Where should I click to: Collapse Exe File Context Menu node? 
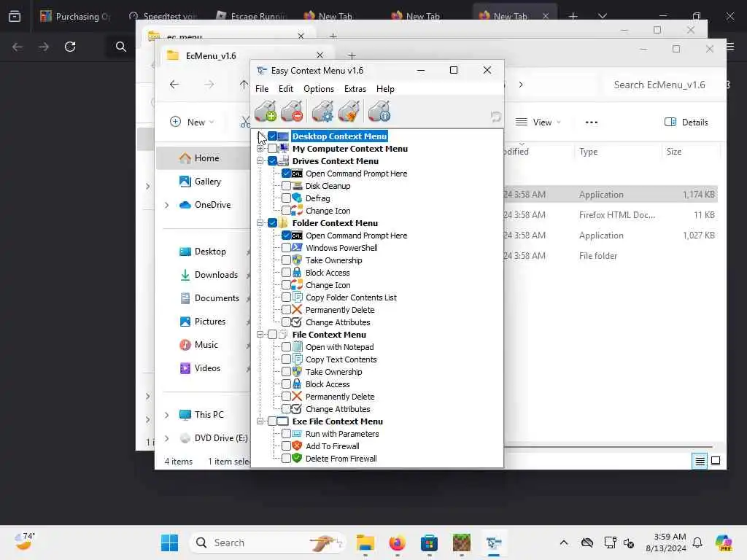pyautogui.click(x=260, y=421)
